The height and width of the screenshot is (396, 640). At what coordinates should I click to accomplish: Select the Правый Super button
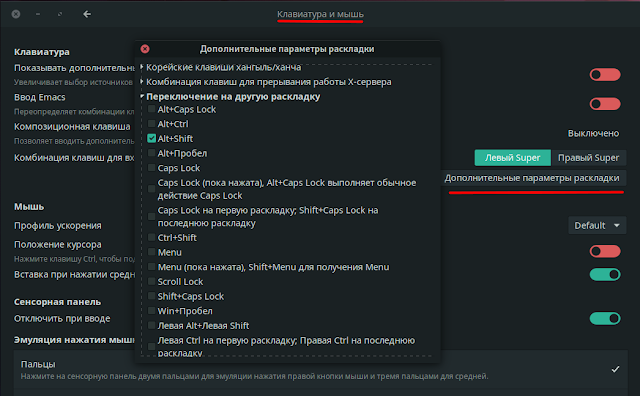(x=588, y=158)
